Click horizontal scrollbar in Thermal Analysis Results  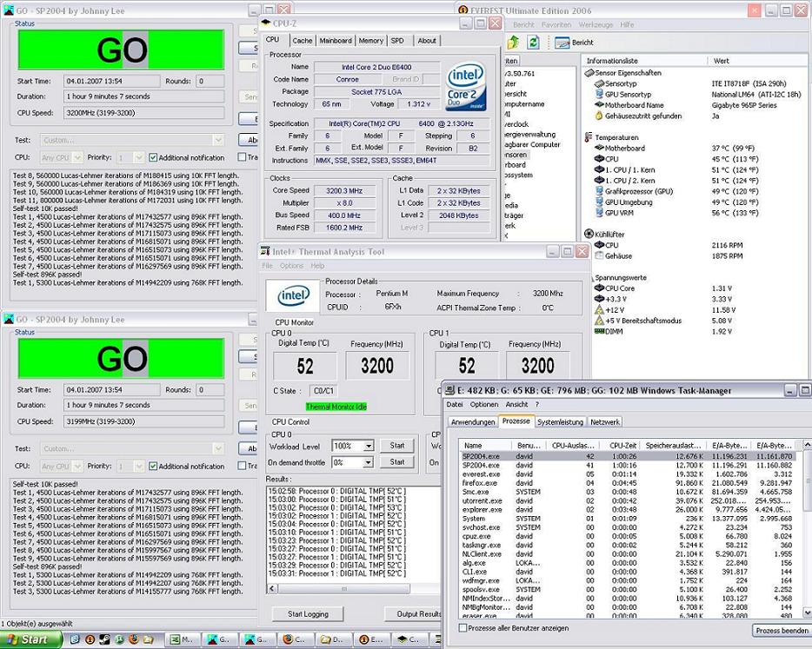pyautogui.click(x=344, y=589)
